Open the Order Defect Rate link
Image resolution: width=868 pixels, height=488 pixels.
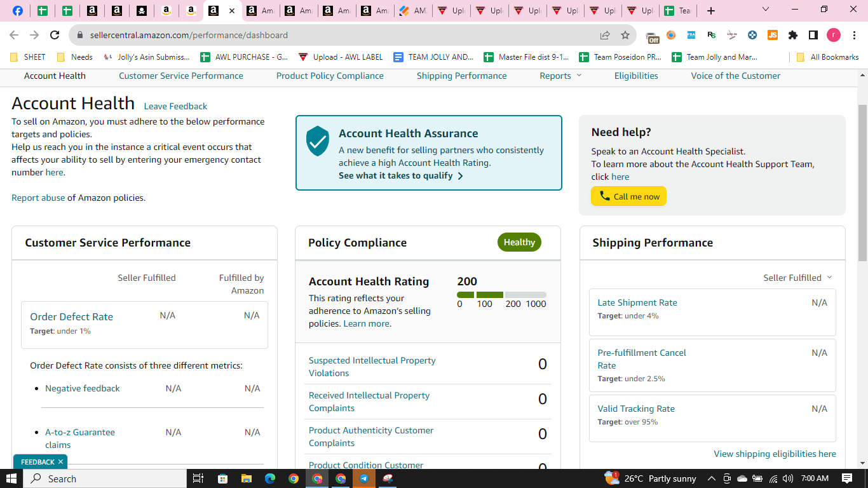point(71,316)
